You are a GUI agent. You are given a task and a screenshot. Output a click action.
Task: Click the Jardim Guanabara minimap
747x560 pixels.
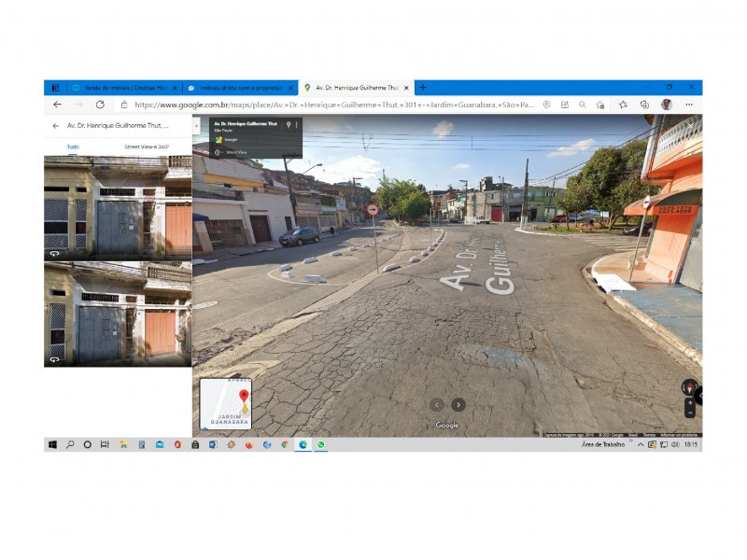coord(225,404)
